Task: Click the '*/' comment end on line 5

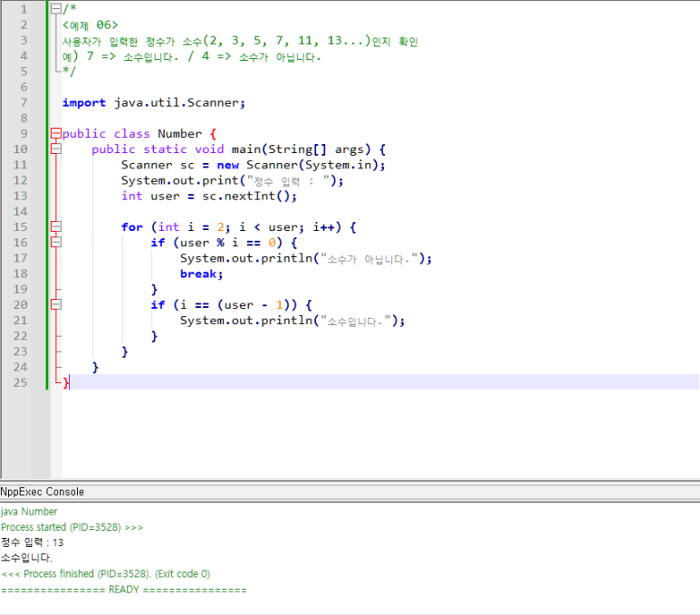Action: coord(69,72)
